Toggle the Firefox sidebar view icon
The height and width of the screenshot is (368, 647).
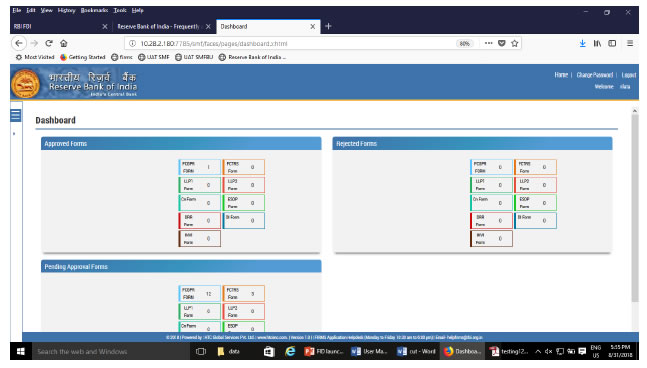[x=612, y=43]
